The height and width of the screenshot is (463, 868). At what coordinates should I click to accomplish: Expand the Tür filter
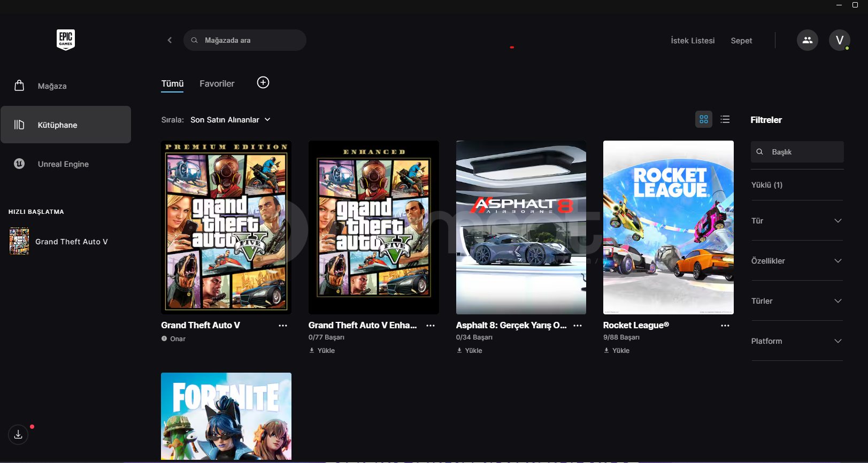(x=797, y=221)
